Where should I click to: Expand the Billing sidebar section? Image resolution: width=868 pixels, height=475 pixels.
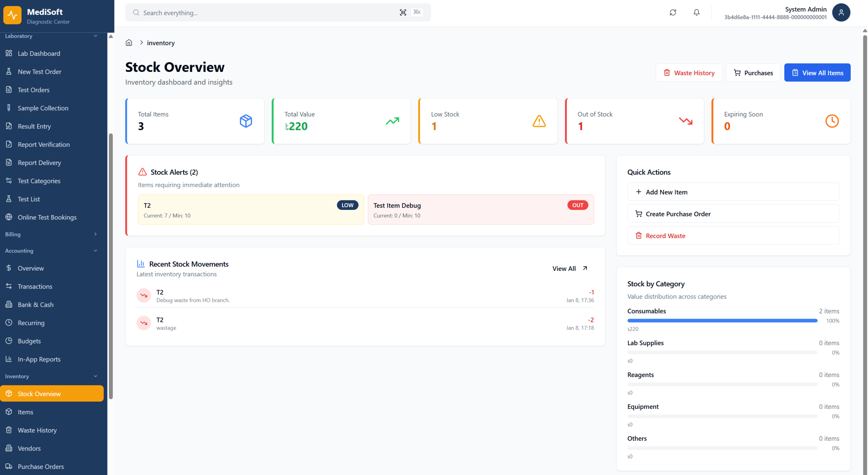[x=95, y=234]
